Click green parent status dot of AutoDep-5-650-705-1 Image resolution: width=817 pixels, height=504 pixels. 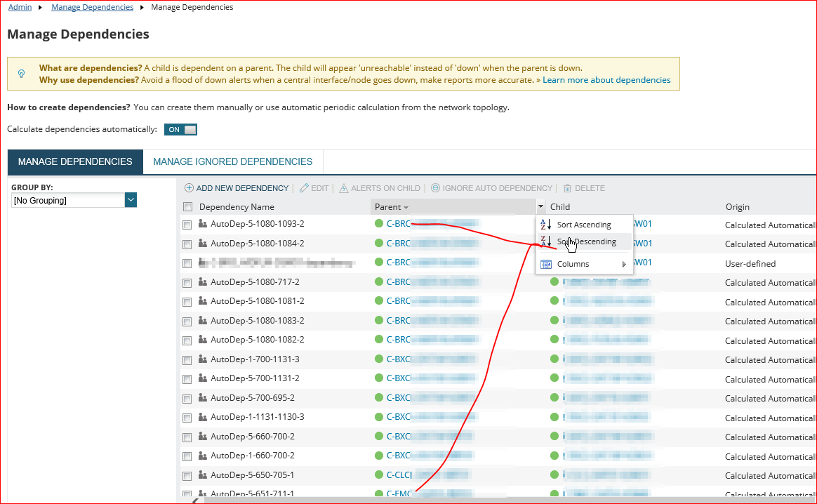pyautogui.click(x=379, y=475)
